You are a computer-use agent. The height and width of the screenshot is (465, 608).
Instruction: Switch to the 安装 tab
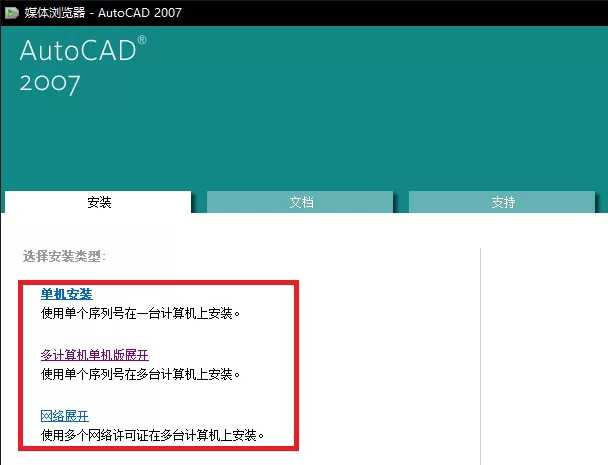click(98, 202)
